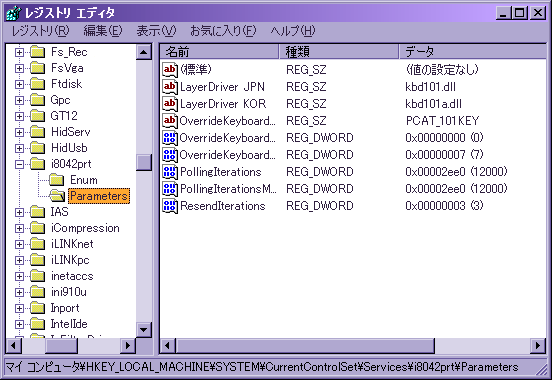Viewport: 552px width, 380px height.
Task: Click the Registry Editor title bar icon
Action: coord(13,13)
